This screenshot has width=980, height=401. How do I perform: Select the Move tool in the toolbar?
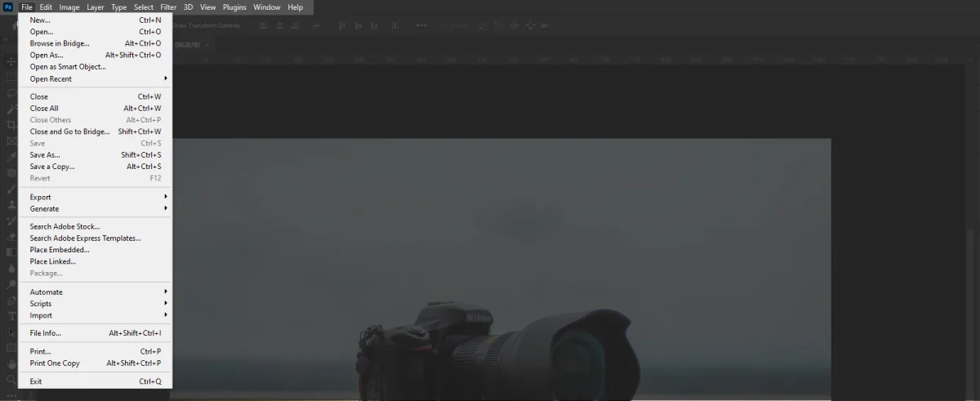pos(11,62)
